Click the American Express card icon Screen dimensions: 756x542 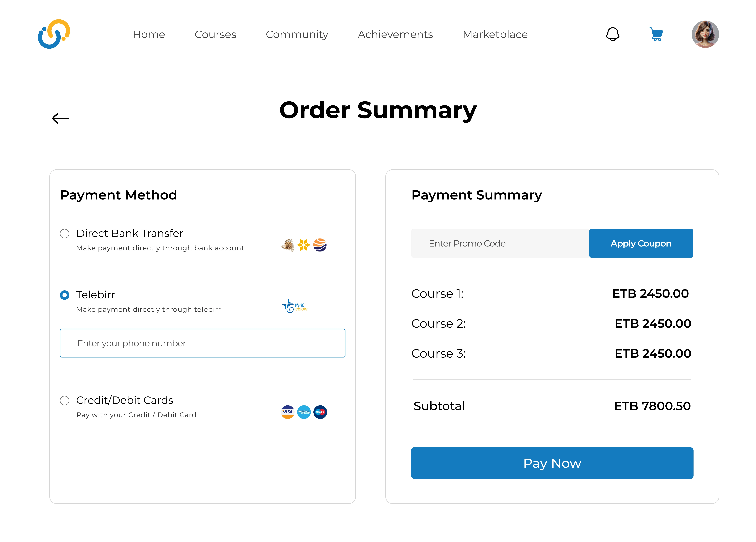304,412
